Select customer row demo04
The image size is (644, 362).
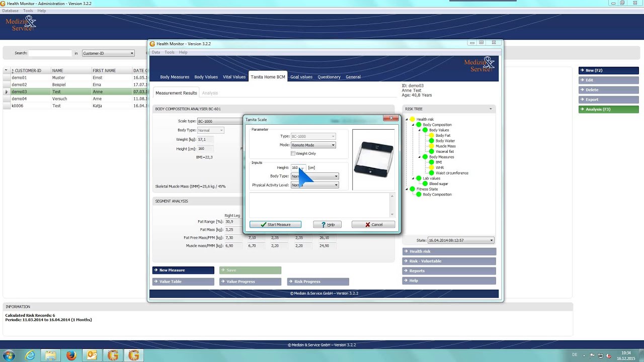click(x=75, y=99)
